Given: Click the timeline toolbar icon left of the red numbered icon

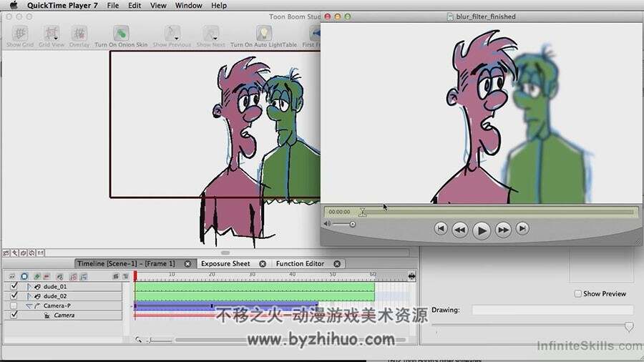Looking at the screenshot, I should pyautogui.click(x=60, y=276).
